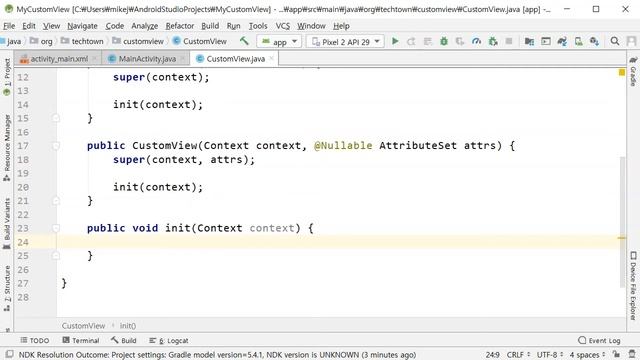The height and width of the screenshot is (360, 640).
Task: Toggle the Device File Explorer window
Action: (x=633, y=286)
